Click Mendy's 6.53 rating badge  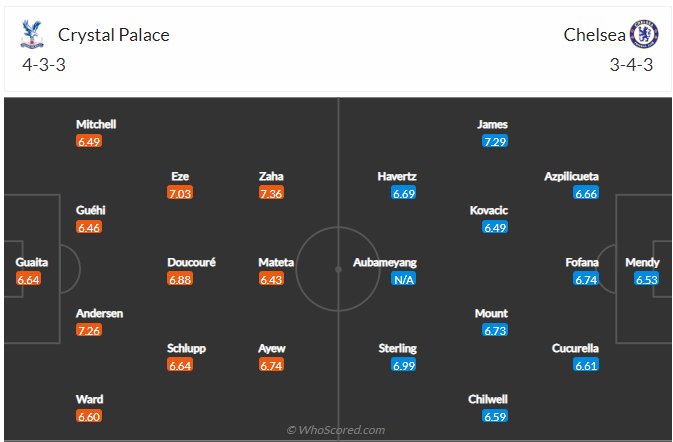point(648,279)
